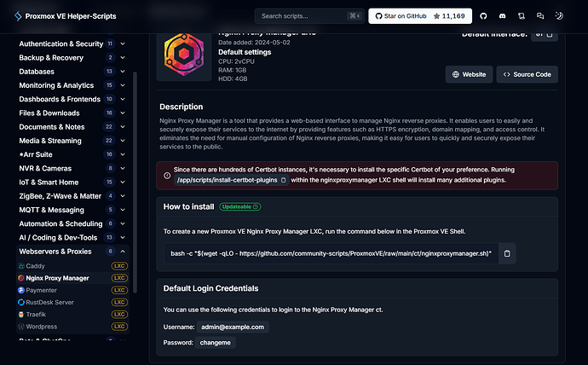588x365 pixels.
Task: Click Star on GitHub button
Action: 420,16
